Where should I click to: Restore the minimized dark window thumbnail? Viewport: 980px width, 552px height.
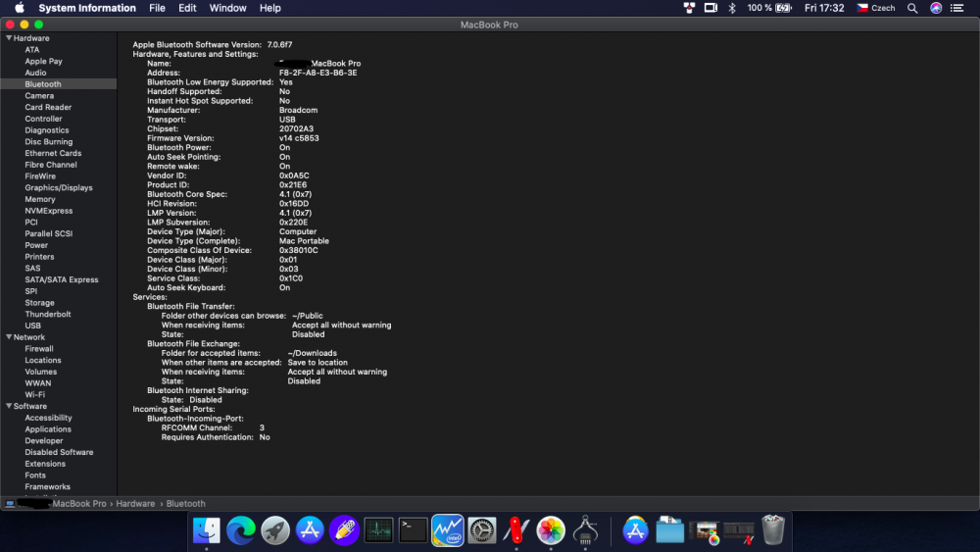coord(739,532)
